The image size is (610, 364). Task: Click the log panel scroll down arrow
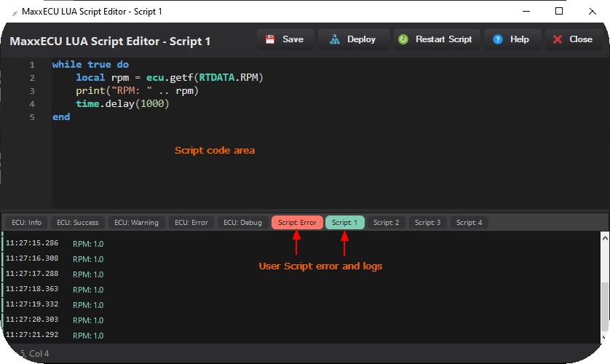[x=603, y=337]
